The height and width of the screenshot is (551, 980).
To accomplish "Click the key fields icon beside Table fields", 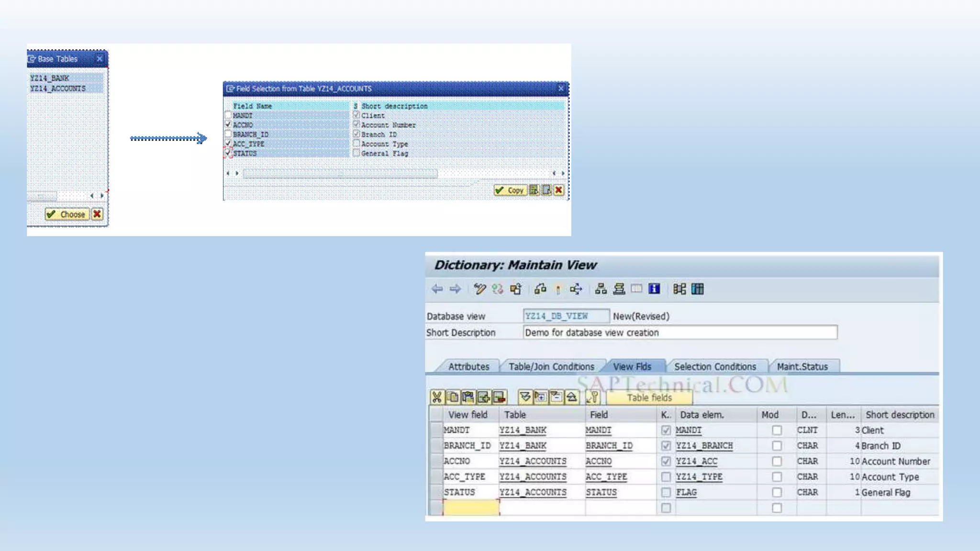I will [x=592, y=397].
